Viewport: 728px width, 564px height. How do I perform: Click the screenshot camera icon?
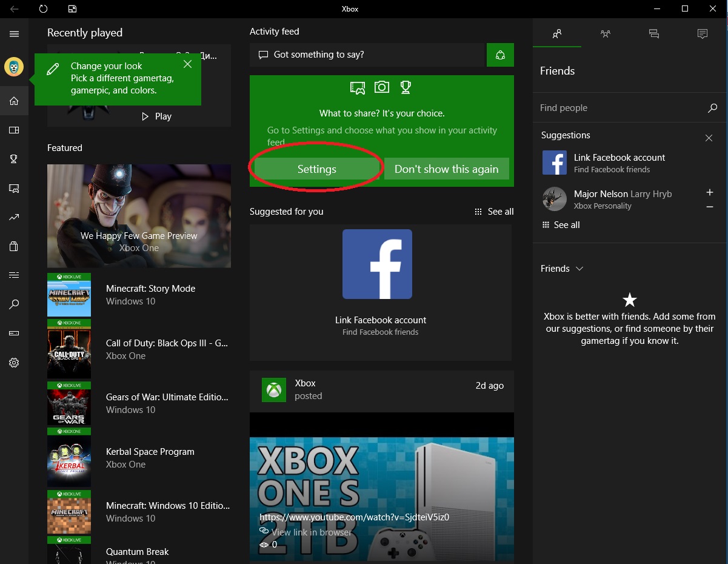381,87
